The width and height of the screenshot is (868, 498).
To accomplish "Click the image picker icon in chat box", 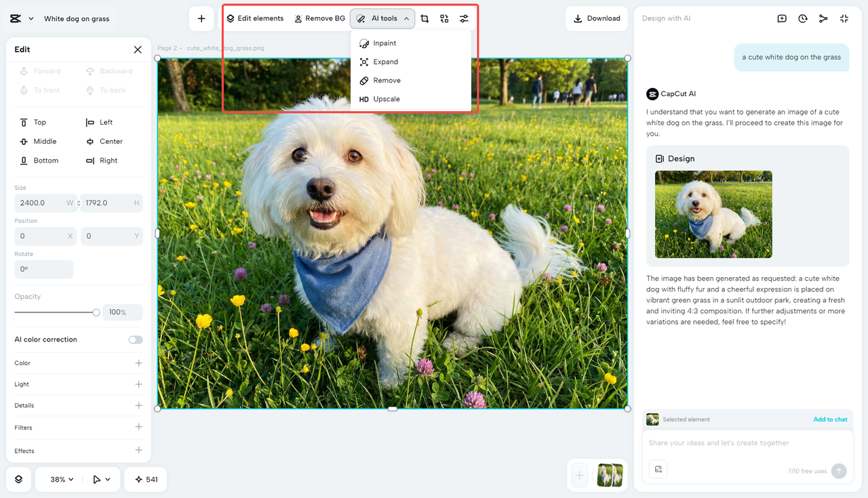I will pos(658,469).
